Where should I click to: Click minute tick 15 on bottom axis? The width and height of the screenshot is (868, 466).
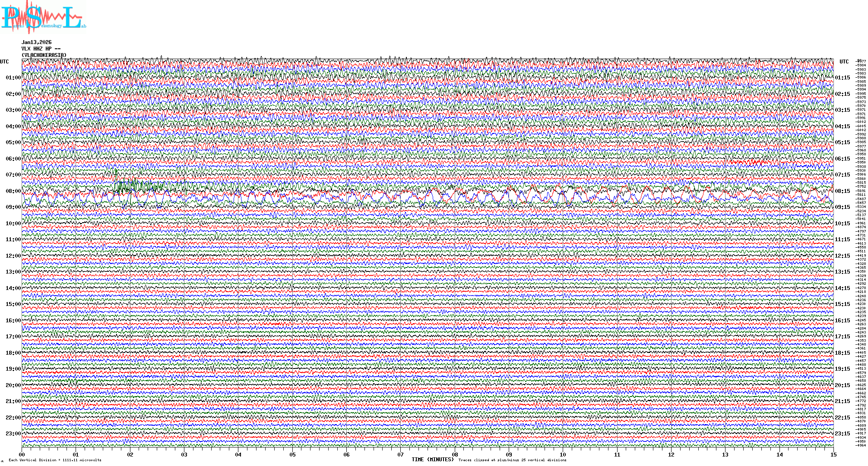click(x=833, y=455)
